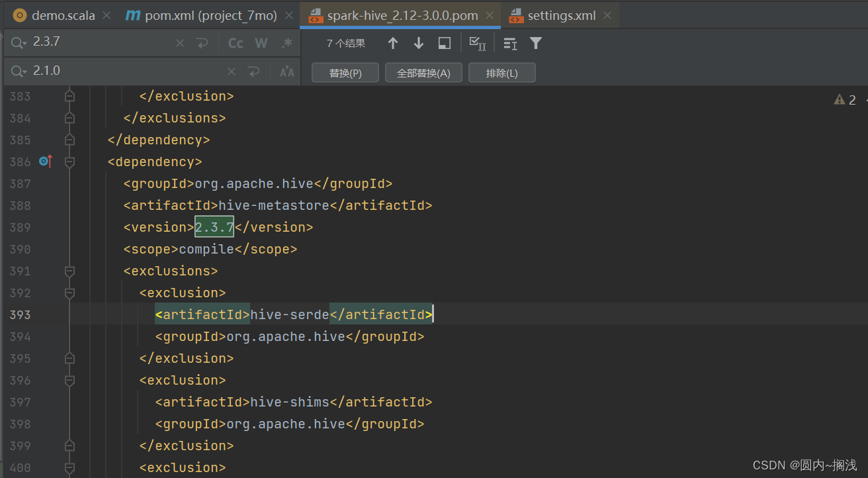868x478 pixels.
Task: Clear the 2.1.0 replace field
Action: (x=232, y=72)
